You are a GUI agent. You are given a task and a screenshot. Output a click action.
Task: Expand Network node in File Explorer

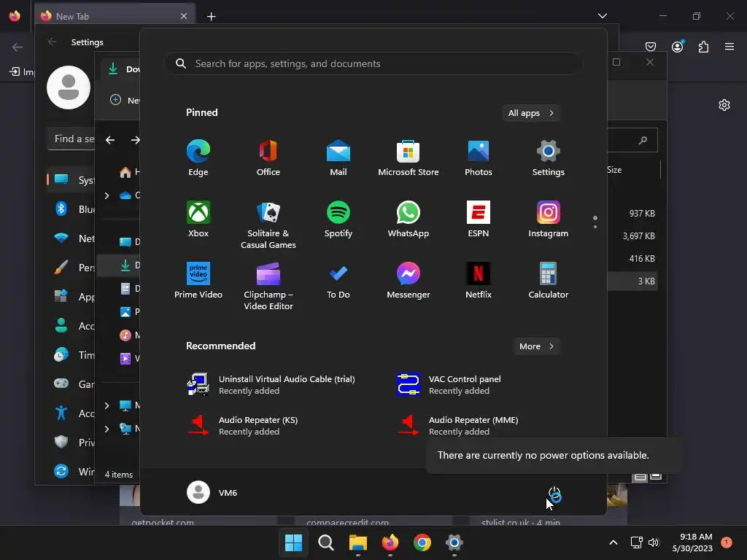107,429
